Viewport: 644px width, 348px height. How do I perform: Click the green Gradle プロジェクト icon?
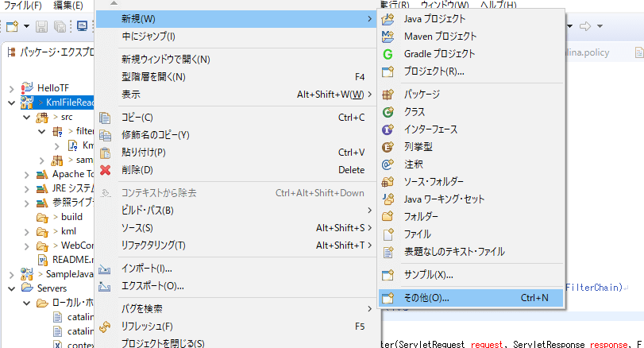click(388, 54)
